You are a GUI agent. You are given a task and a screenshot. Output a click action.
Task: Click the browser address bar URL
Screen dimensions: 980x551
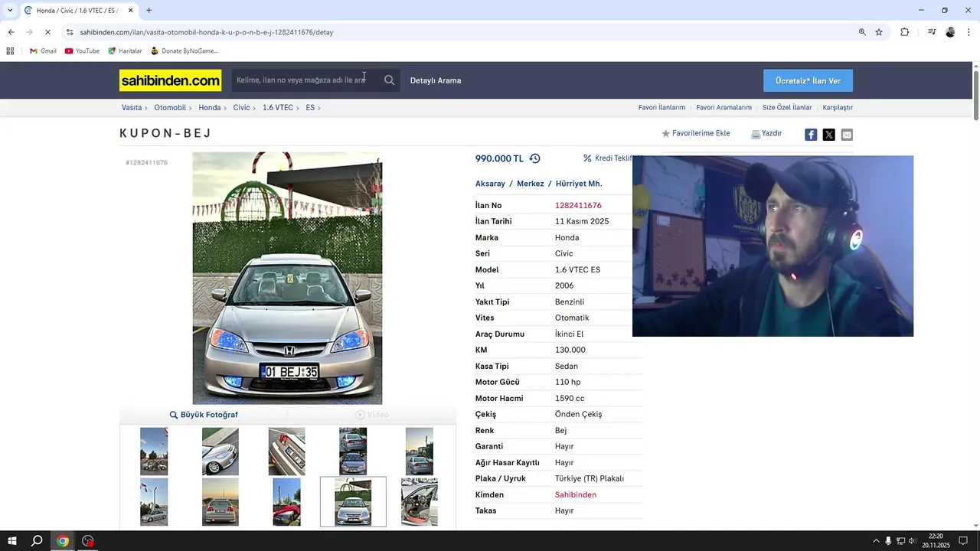pos(207,32)
